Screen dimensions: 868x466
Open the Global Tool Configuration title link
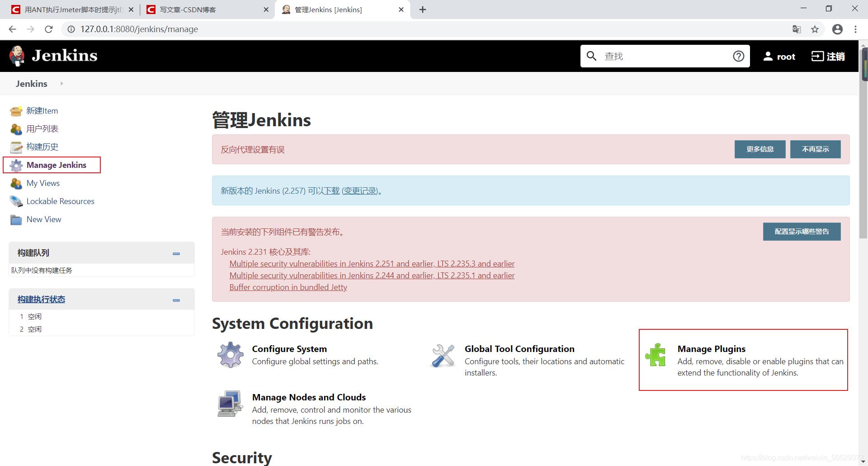[519, 349]
